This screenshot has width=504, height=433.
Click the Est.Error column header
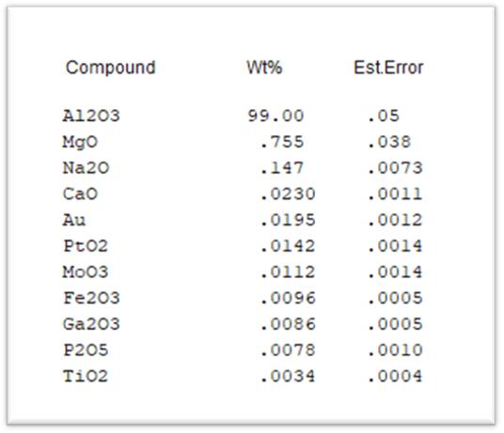(x=388, y=68)
